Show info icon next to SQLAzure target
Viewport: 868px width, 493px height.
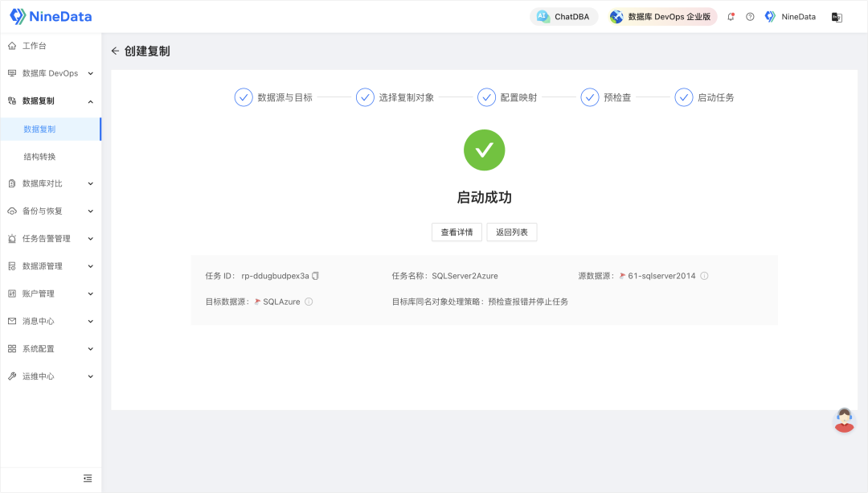309,302
